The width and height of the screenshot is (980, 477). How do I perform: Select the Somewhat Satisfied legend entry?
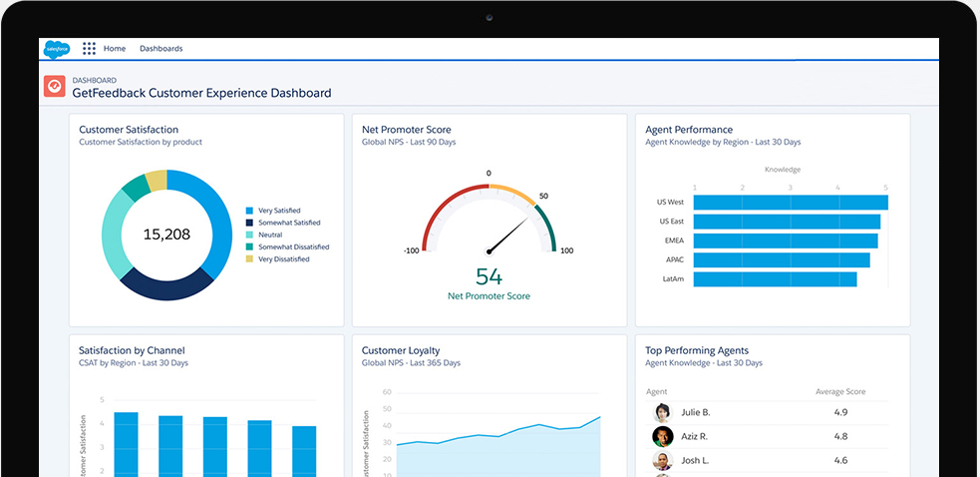coord(294,223)
